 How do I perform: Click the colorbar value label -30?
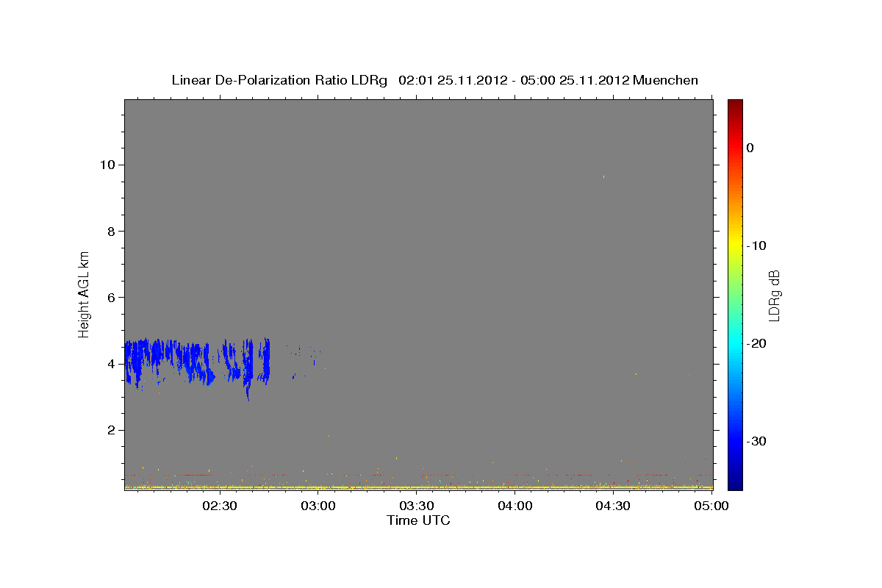(758, 441)
